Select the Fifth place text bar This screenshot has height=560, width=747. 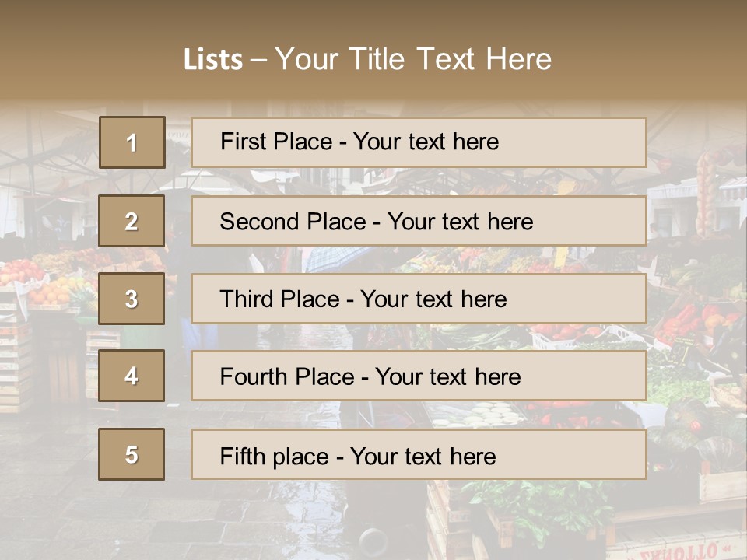tap(419, 454)
